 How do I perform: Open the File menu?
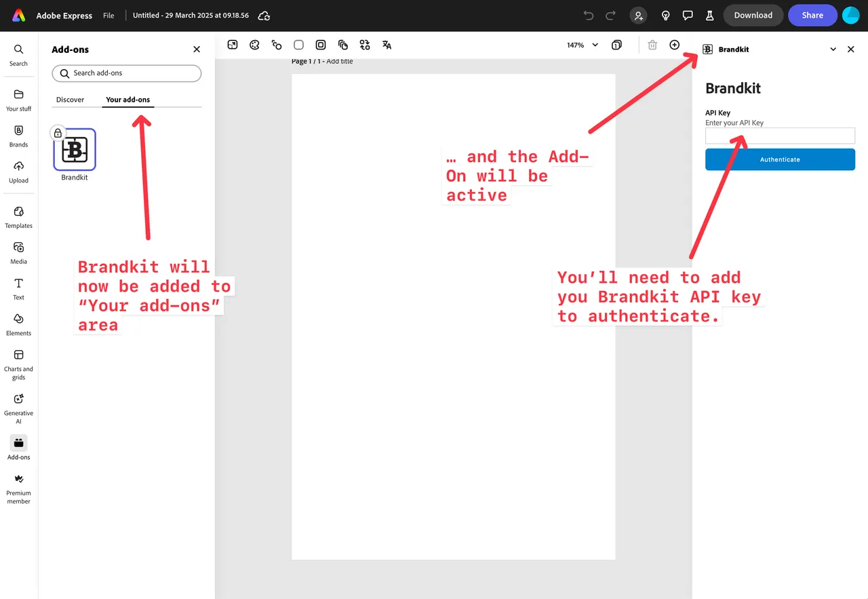pos(108,15)
